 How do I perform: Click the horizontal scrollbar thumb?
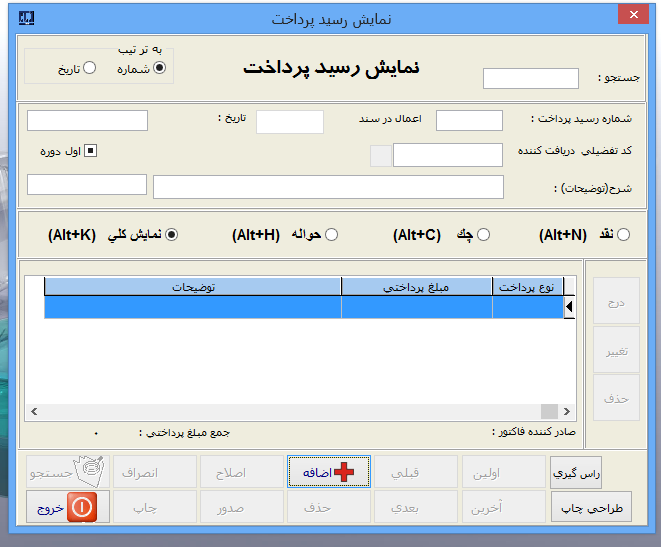coord(549,411)
